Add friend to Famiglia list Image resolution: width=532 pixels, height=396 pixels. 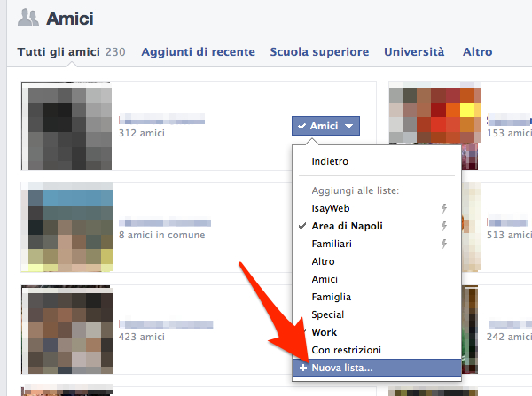tap(377, 297)
